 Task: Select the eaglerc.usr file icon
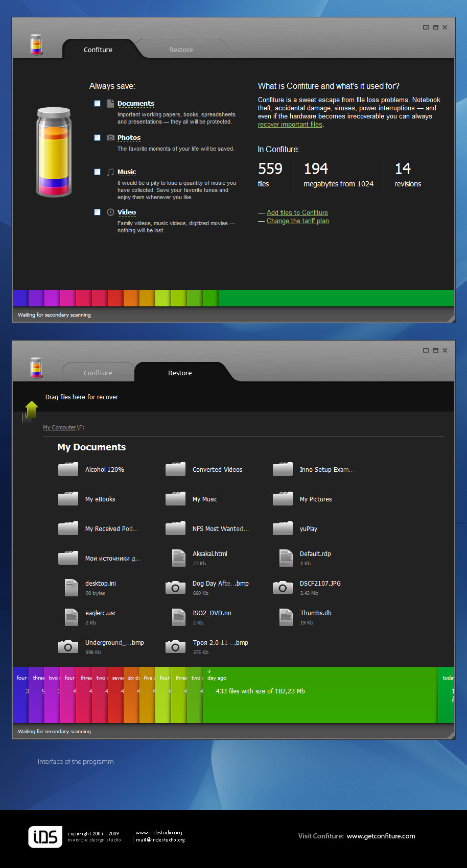pyautogui.click(x=72, y=617)
